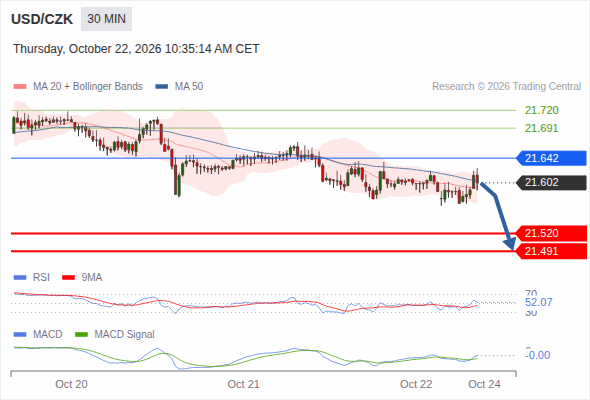The width and height of the screenshot is (590, 400).
Task: Click the 'MACD' legend label
Action: [48, 335]
